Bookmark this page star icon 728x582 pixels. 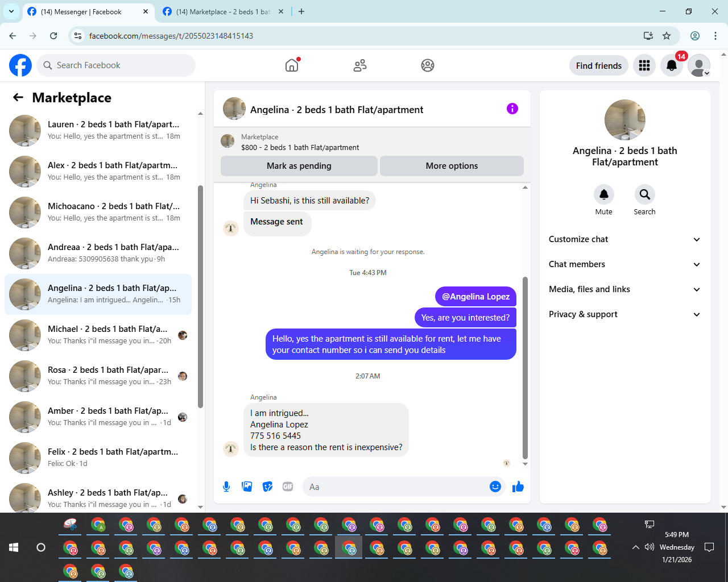667,36
